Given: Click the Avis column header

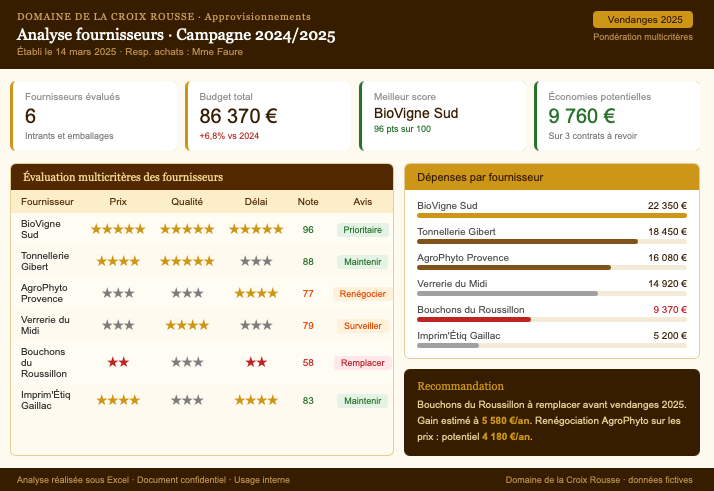Looking at the screenshot, I should [362, 202].
